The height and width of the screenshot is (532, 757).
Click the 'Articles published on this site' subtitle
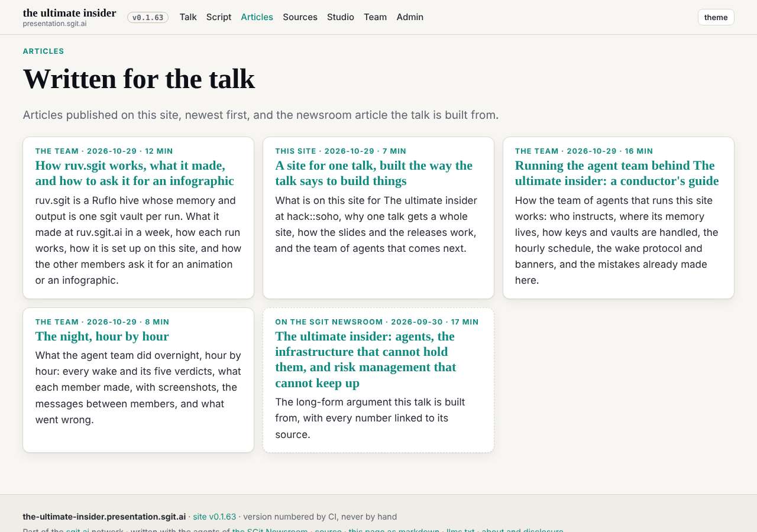261,115
